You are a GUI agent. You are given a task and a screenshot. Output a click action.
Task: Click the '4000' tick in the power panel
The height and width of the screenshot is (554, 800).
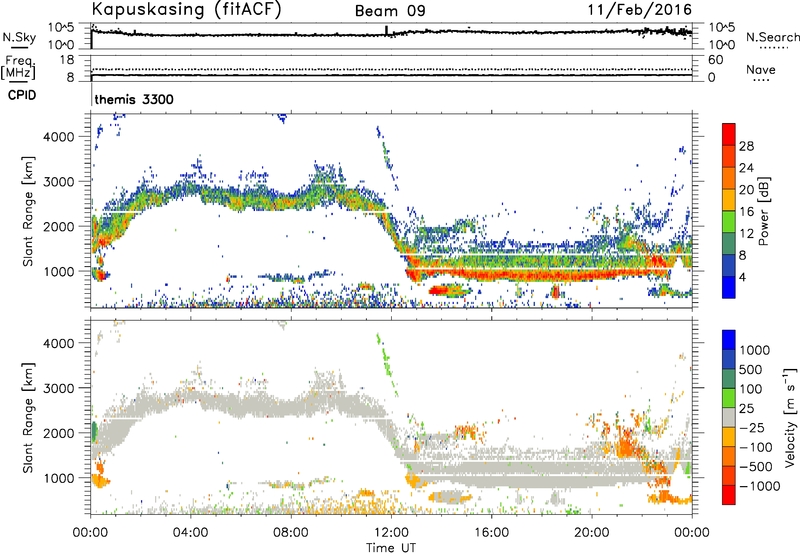coord(58,137)
